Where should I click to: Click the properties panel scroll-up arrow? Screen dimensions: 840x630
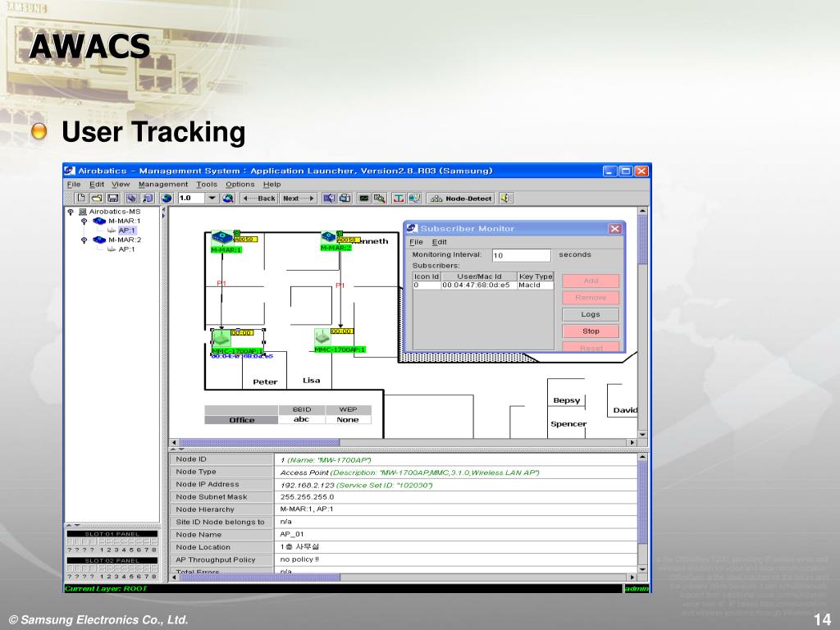pos(642,457)
